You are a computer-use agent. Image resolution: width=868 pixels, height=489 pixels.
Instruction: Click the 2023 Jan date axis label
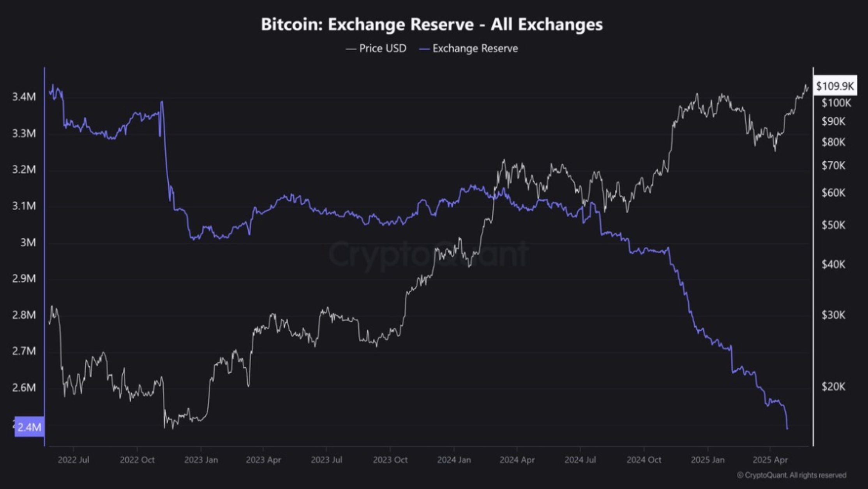tap(201, 460)
